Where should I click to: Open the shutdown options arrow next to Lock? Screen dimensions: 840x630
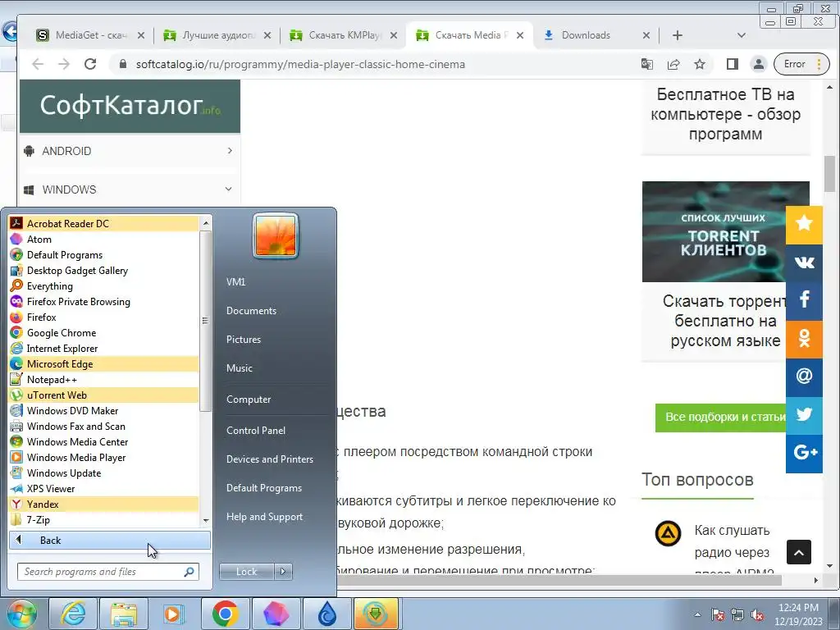coord(283,572)
